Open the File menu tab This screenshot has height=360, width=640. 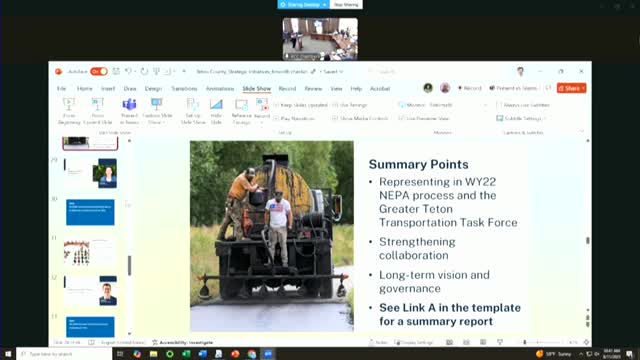[62, 89]
